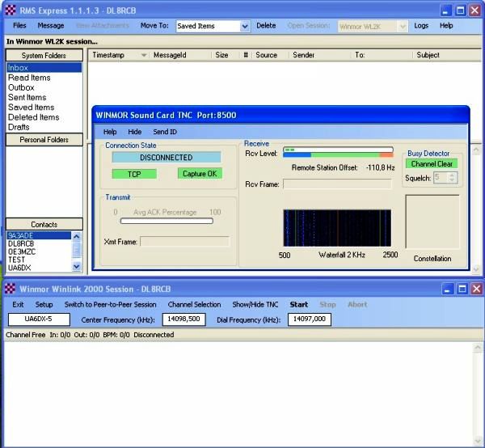Viewport: 485px width, 448px height.
Task: Click the DISCONNECTED connection state indicator
Action: 167,158
